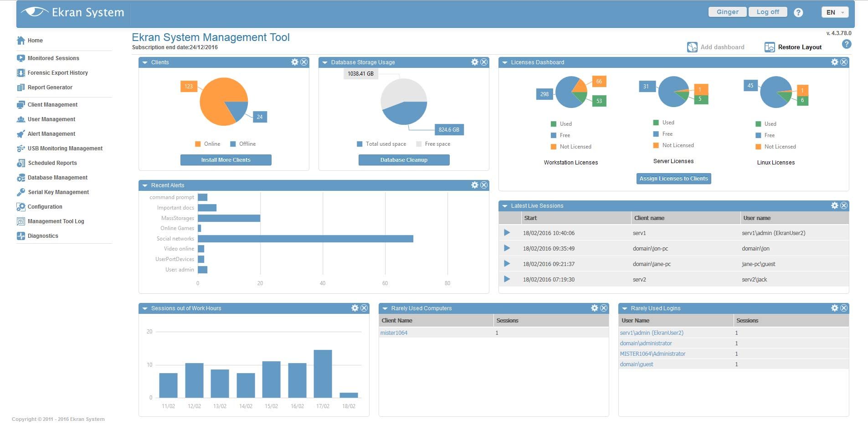Play the domain\jane-pc live session
Screen dimensions: 868x425
click(507, 264)
